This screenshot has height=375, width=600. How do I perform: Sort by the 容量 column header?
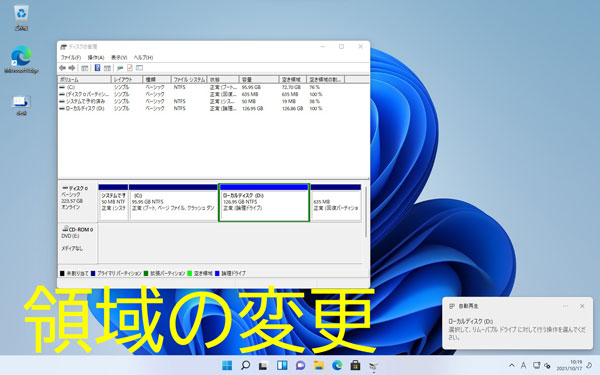tap(259, 80)
